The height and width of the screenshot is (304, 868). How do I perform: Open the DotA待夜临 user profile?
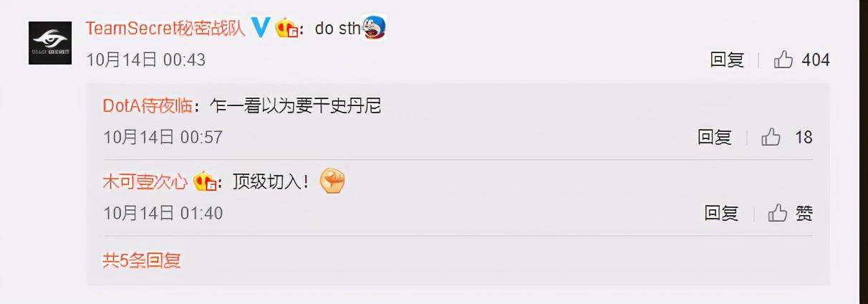148,106
